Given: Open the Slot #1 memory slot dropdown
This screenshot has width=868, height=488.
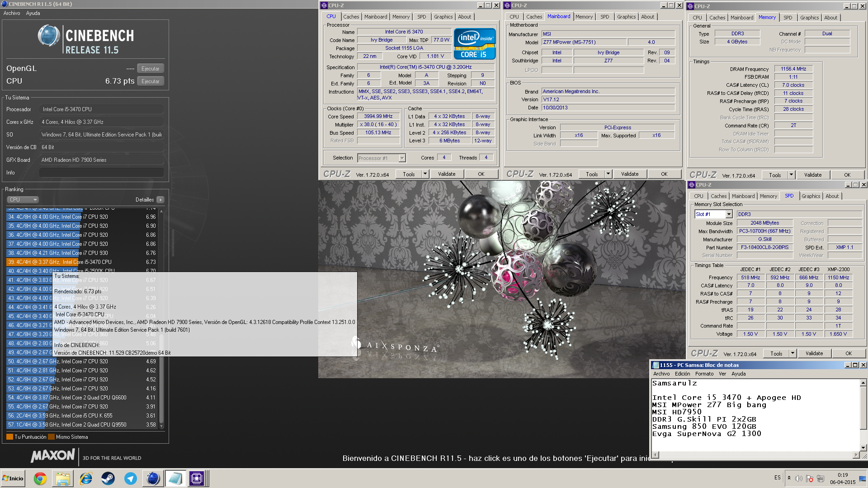Looking at the screenshot, I should [728, 214].
